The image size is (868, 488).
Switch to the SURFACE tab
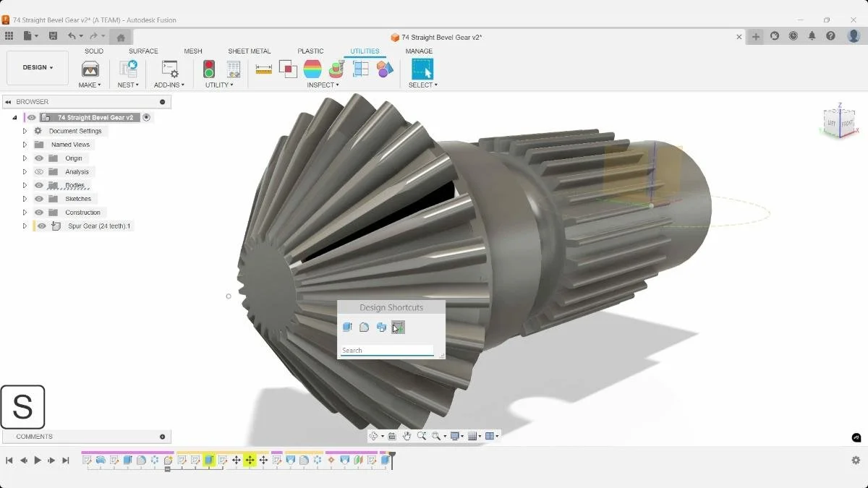click(143, 51)
